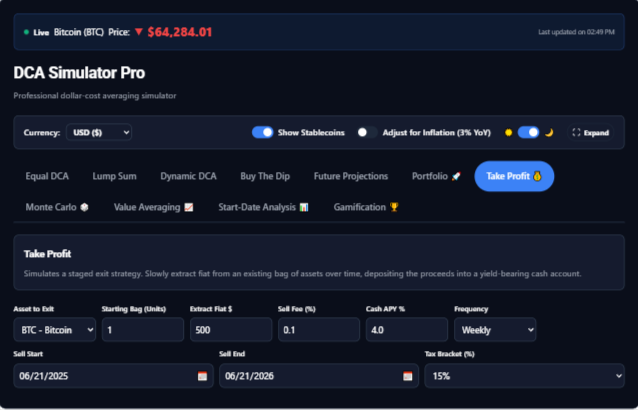
Task: Click the moon dark-mode icon
Action: pyautogui.click(x=549, y=133)
